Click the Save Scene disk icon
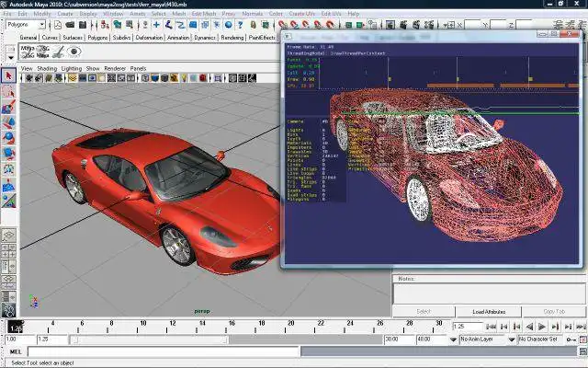 pos(83,25)
